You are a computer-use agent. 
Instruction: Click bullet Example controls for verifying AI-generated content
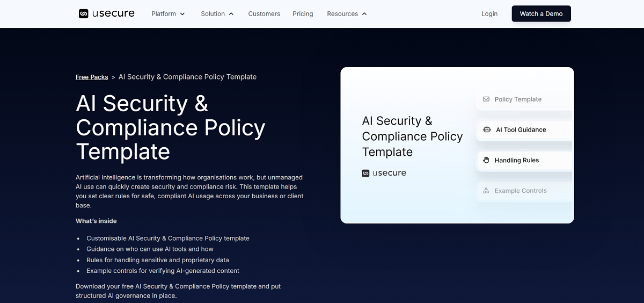pyautogui.click(x=163, y=271)
